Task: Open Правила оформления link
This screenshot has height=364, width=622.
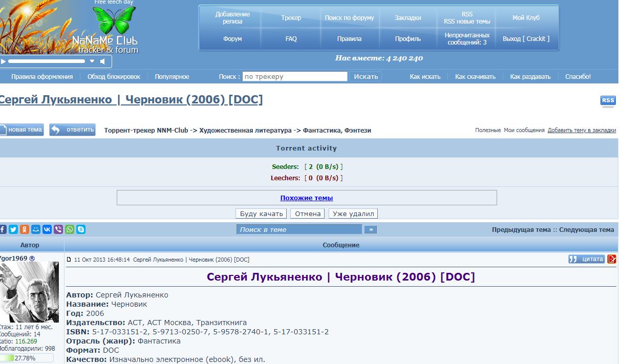Action: click(x=42, y=77)
